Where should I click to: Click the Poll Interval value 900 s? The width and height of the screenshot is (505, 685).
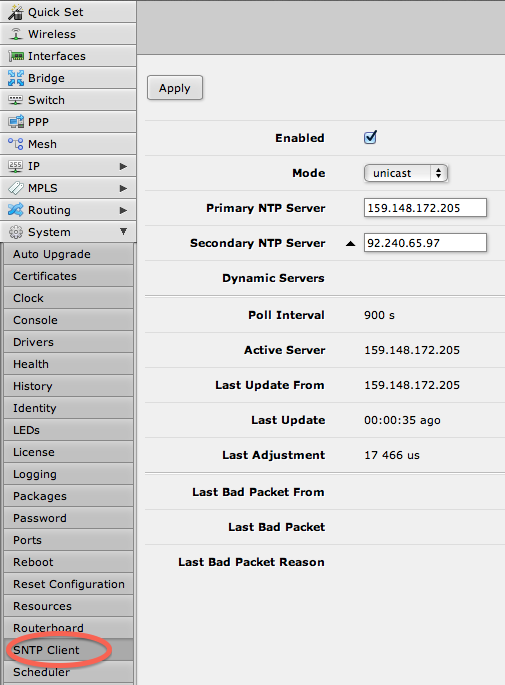point(379,315)
